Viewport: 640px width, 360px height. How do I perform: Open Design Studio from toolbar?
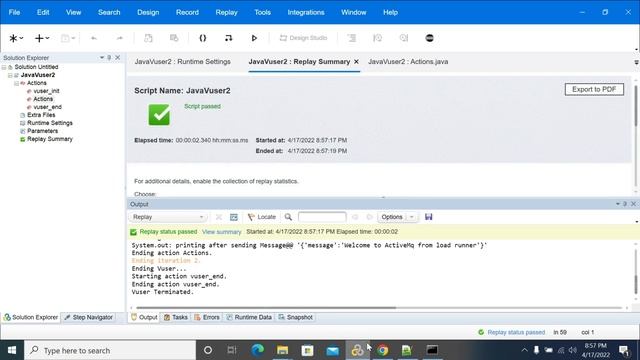[x=303, y=38]
